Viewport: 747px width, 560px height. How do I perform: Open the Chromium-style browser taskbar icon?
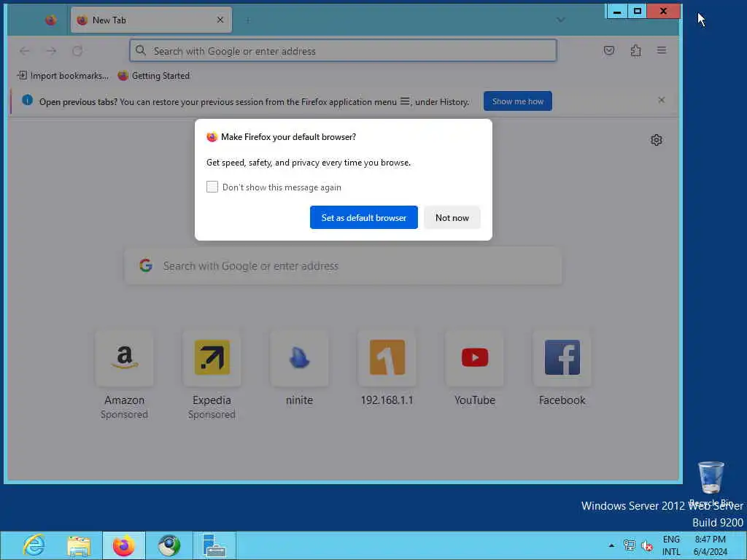click(169, 545)
